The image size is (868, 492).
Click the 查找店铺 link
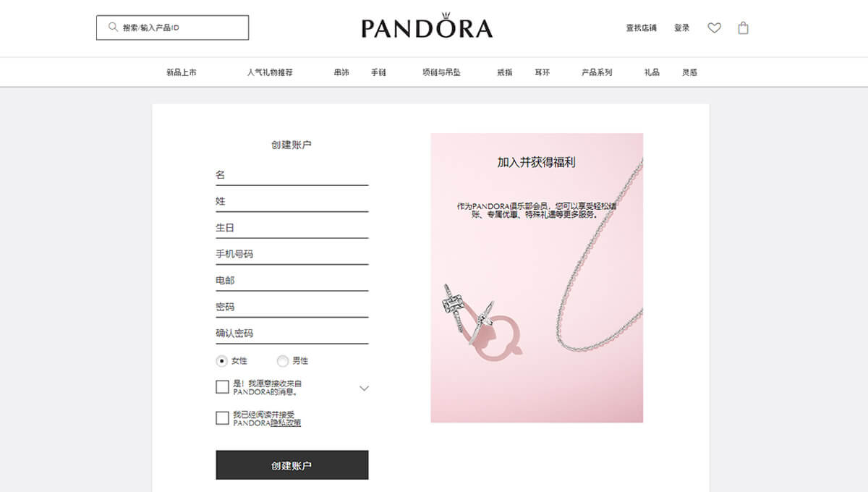(x=642, y=28)
